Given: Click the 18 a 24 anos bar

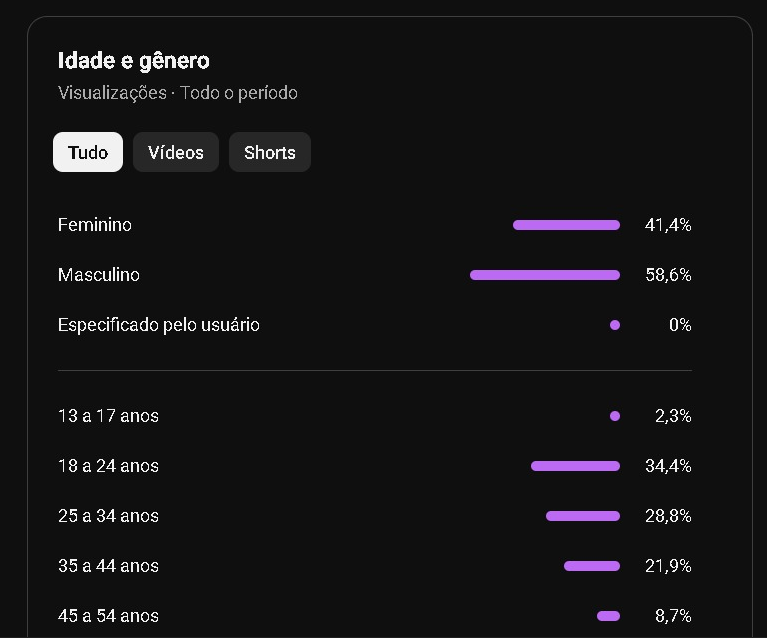Looking at the screenshot, I should [575, 466].
